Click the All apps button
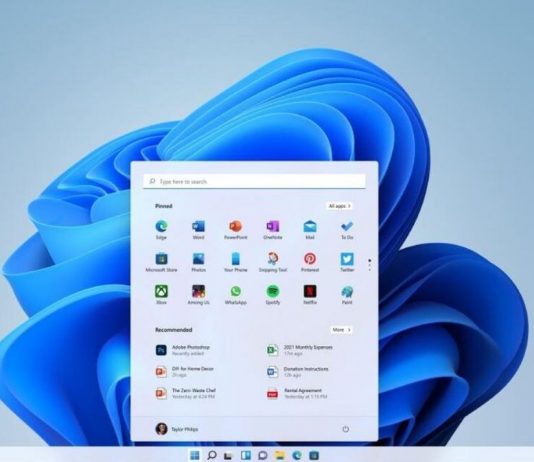The width and height of the screenshot is (534, 462). click(x=339, y=206)
